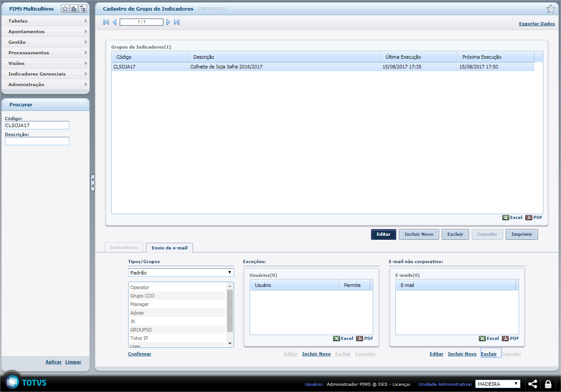Click the tree list icon in PIMS Multicultivos header
This screenshot has width=561, height=392.
point(83,9)
